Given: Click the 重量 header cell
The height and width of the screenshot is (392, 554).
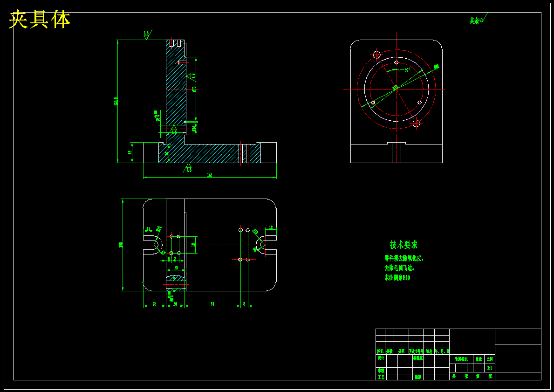Looking at the screenshot, I should click(x=479, y=359).
